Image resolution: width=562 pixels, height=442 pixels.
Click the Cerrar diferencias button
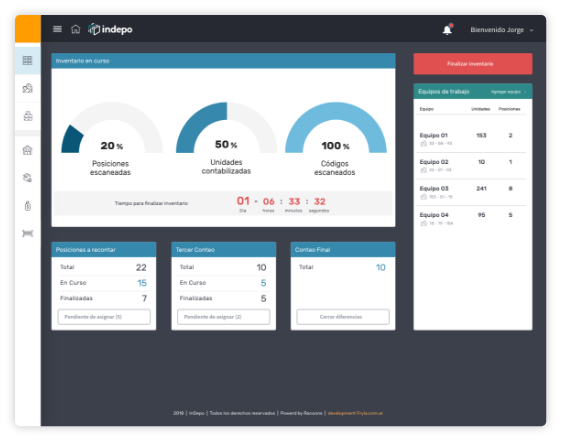pyautogui.click(x=343, y=317)
